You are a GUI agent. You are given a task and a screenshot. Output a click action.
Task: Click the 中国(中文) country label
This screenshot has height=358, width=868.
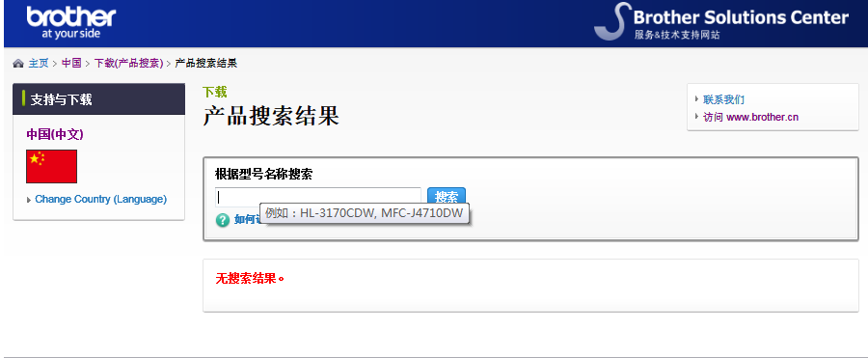[x=55, y=134]
